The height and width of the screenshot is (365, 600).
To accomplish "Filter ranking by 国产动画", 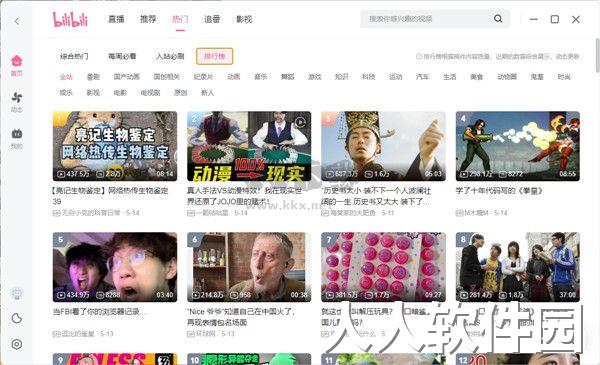I will [x=127, y=77].
